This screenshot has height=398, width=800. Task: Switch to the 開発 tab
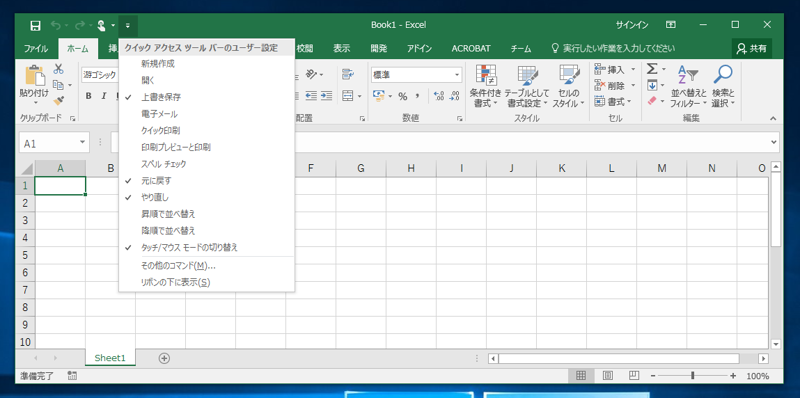coord(379,48)
